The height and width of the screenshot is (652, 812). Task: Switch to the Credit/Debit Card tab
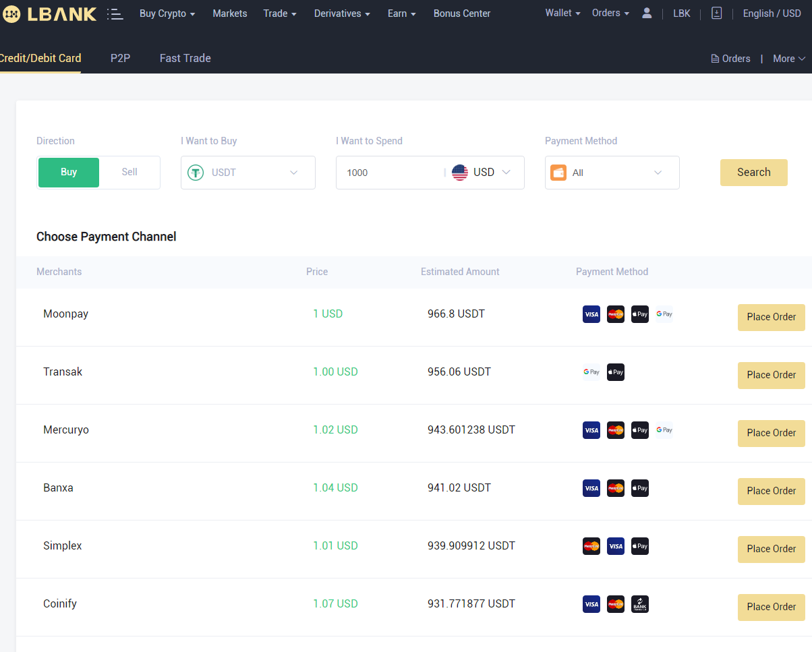[40, 58]
